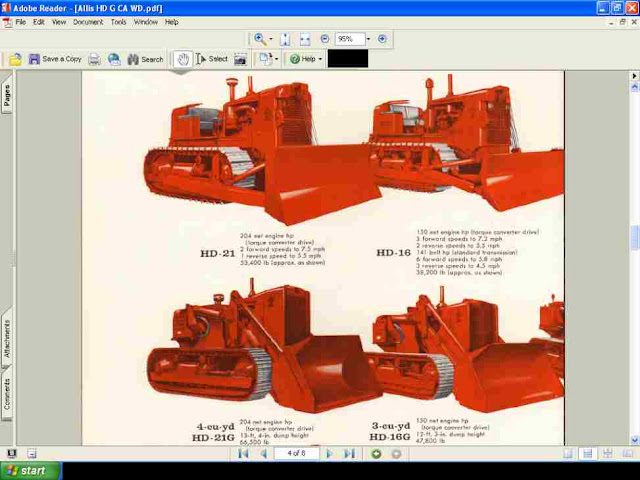Open the Comments side panel tab
Viewport: 640px width, 480px height.
tap(7, 393)
